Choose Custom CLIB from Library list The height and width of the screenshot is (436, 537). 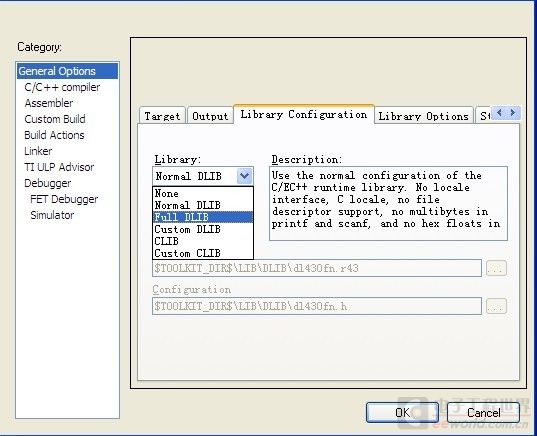[203, 253]
